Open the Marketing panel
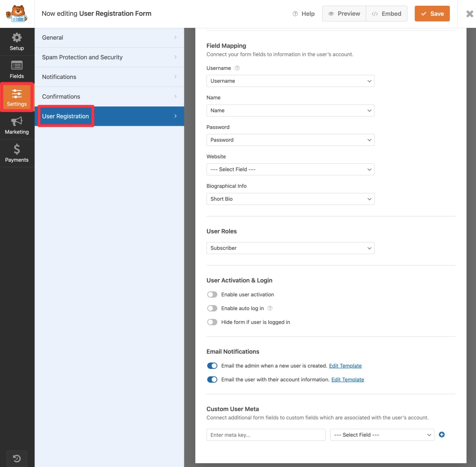The height and width of the screenshot is (467, 476). click(x=17, y=126)
